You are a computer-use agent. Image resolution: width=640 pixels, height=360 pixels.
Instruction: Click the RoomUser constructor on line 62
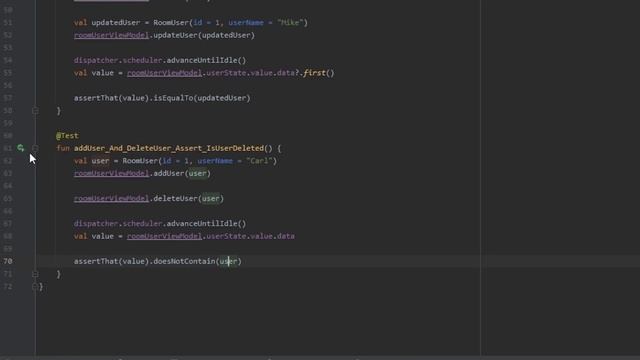tap(140, 161)
